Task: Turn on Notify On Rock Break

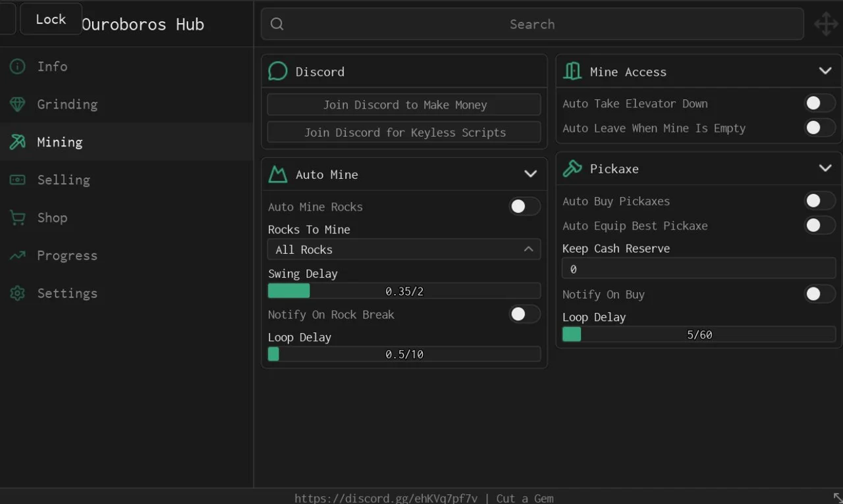Action: tap(525, 315)
